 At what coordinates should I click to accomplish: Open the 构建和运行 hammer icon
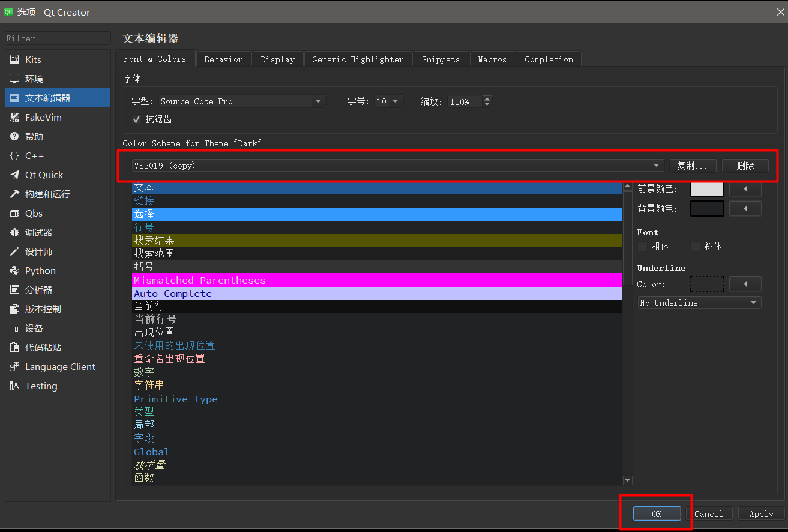tap(15, 194)
